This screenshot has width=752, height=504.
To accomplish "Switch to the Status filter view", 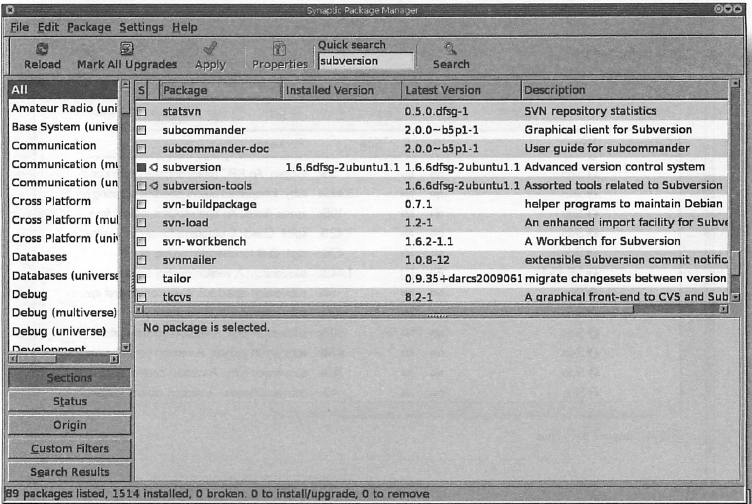I will pyautogui.click(x=69, y=402).
